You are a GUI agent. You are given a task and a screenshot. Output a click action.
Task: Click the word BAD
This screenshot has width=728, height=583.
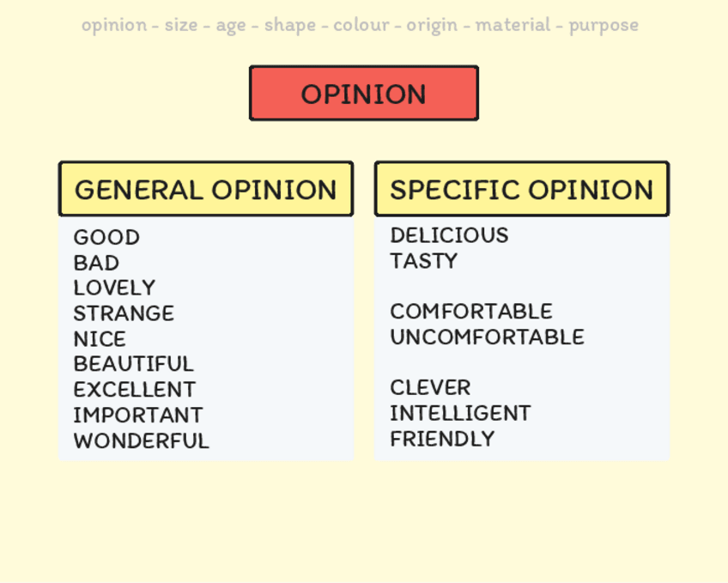[x=96, y=263]
